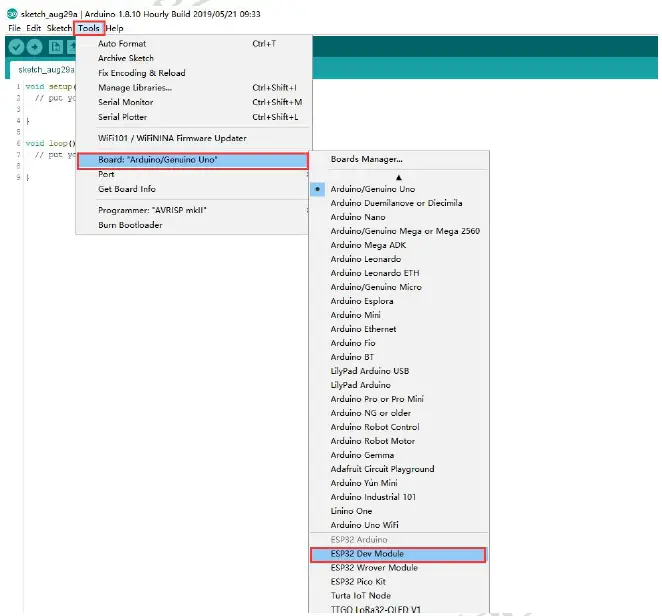Pick Arduino Mini board

(x=399, y=315)
